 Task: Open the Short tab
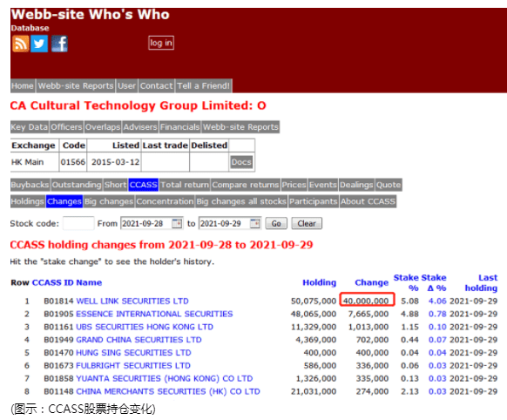tap(116, 185)
